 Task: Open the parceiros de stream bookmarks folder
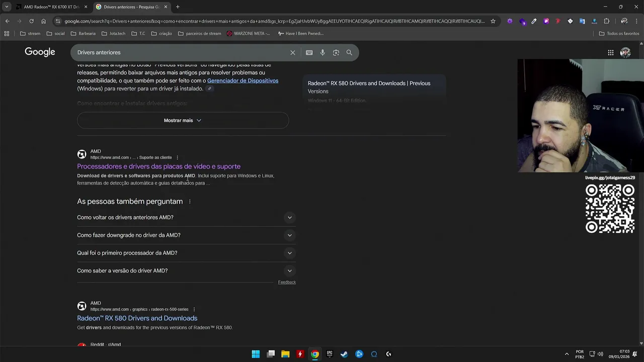(x=199, y=34)
